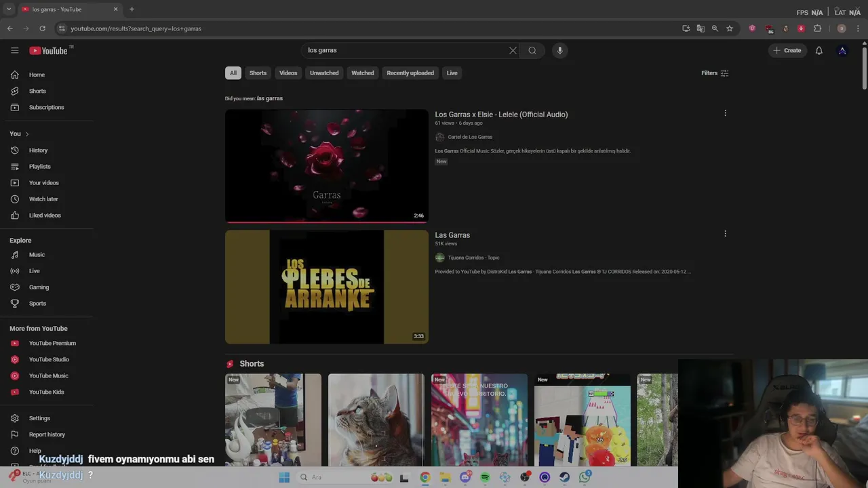
Task: Open YouTube notifications bell
Action: [819, 50]
